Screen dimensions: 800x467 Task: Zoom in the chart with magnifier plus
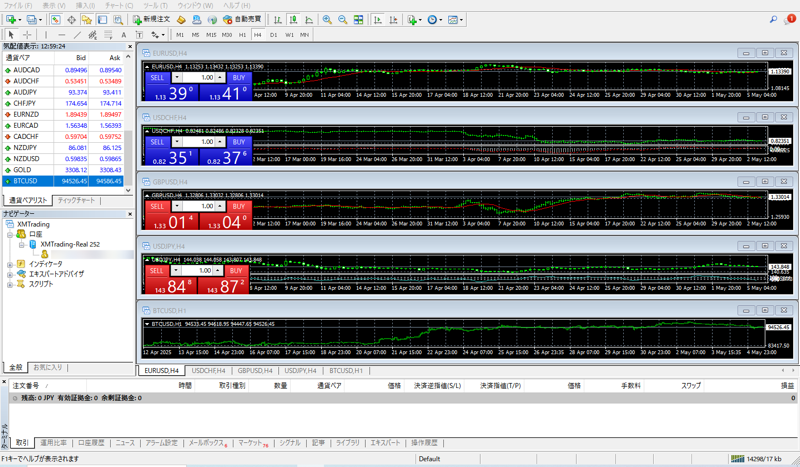[327, 19]
